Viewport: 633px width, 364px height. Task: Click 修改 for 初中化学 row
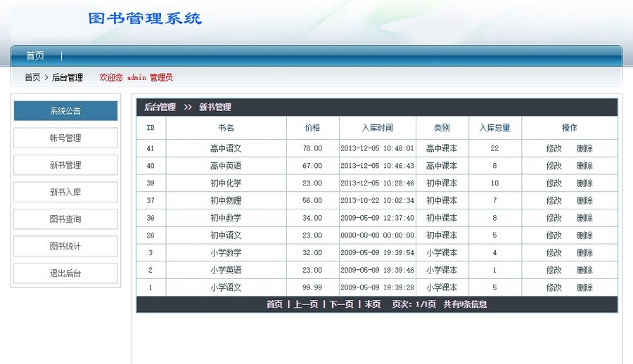554,183
